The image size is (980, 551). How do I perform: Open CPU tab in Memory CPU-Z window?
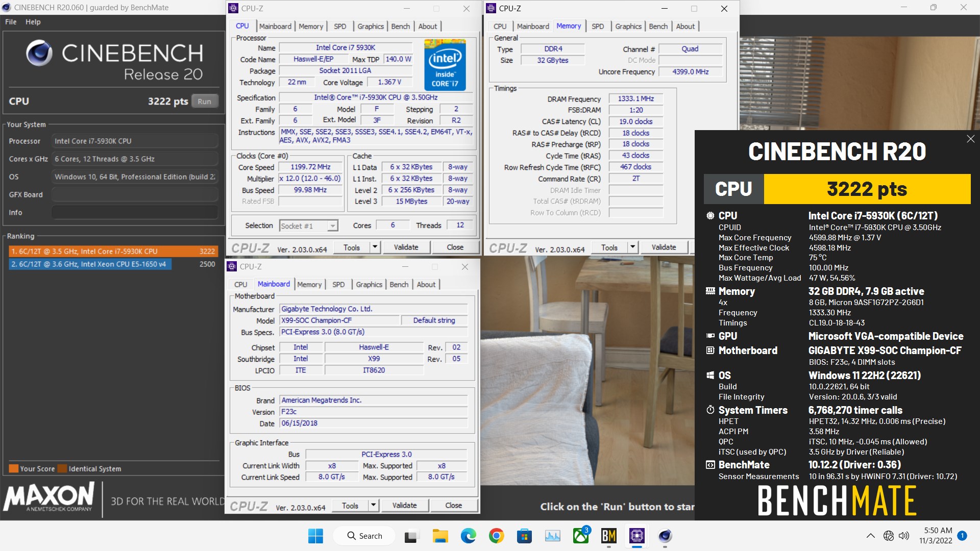[x=500, y=27]
